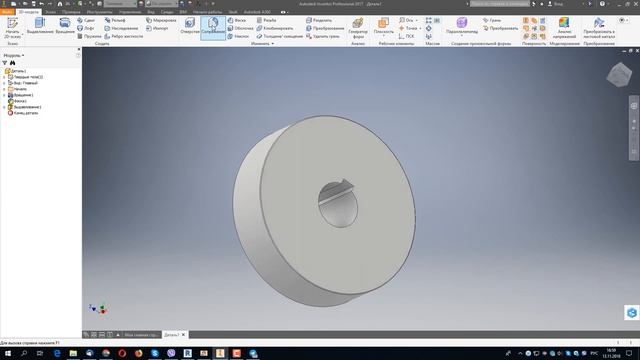Expand the Вращение1 feature node

[4, 95]
